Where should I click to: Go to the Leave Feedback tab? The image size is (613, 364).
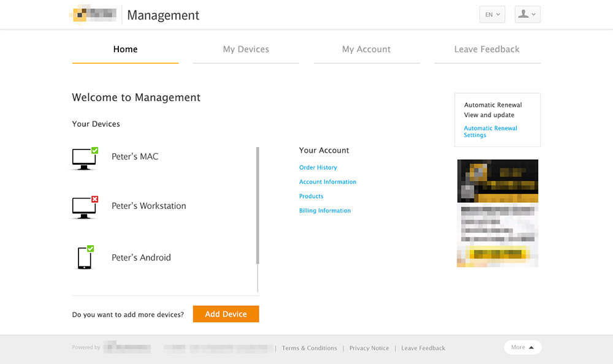pyautogui.click(x=487, y=50)
